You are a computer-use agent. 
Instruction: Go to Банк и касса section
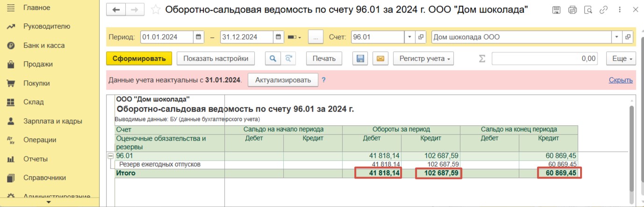tap(44, 45)
